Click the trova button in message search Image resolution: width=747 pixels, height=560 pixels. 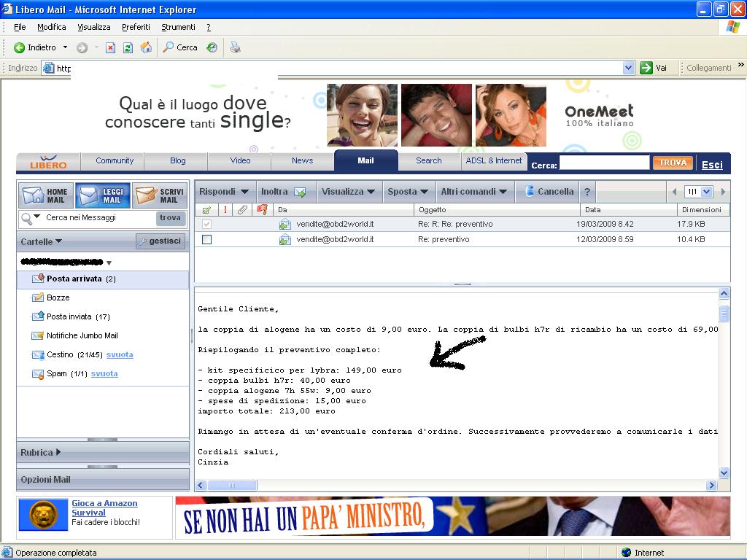point(170,218)
